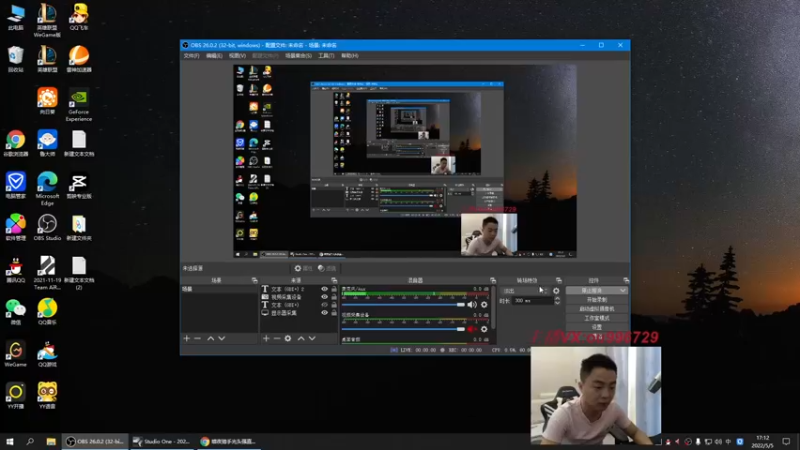Image resolution: width=800 pixels, height=450 pixels.
Task: Adjust the 视频采集设备 volume slider
Action: pyautogui.click(x=403, y=329)
